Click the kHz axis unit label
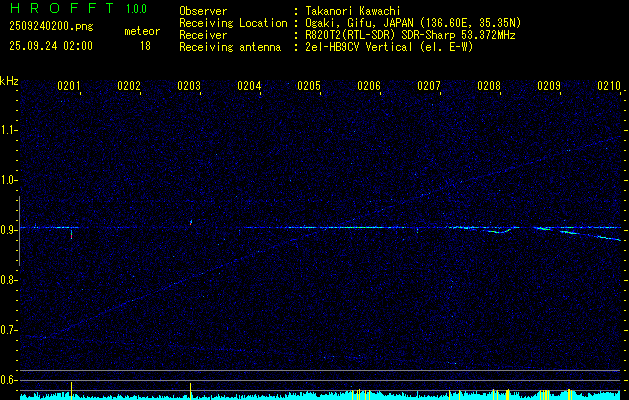The height and width of the screenshot is (400, 629). 9,81
